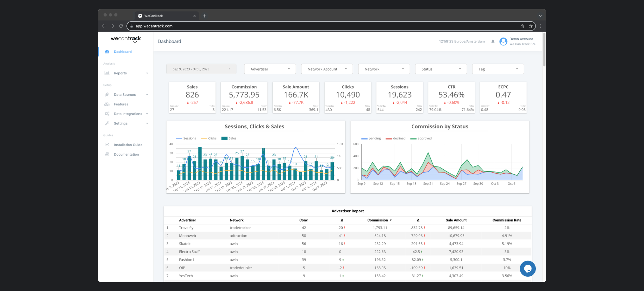This screenshot has height=291, width=644.
Task: Click the Advertiser column header
Action: tap(187, 220)
